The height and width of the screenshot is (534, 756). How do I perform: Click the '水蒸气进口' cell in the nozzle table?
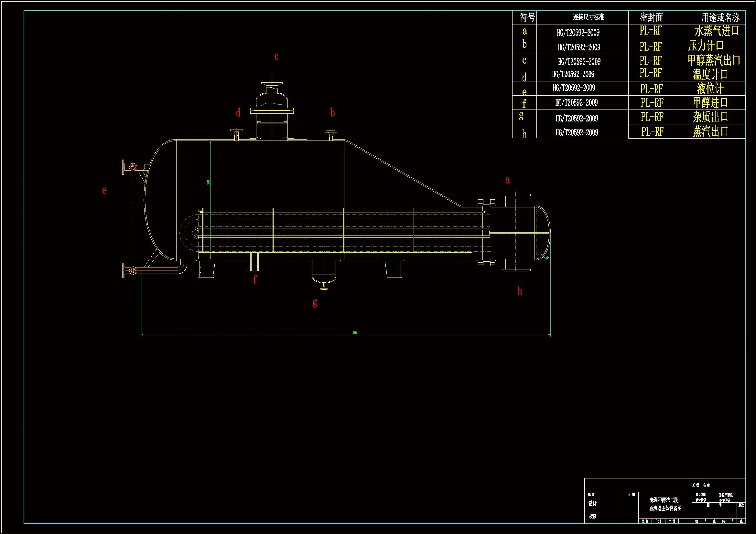coord(717,31)
